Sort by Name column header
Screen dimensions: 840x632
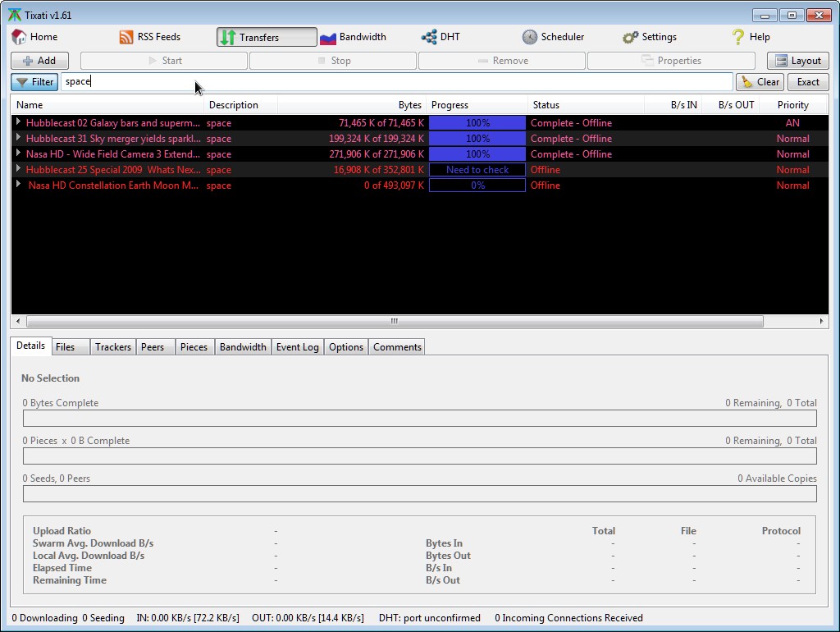click(x=107, y=105)
